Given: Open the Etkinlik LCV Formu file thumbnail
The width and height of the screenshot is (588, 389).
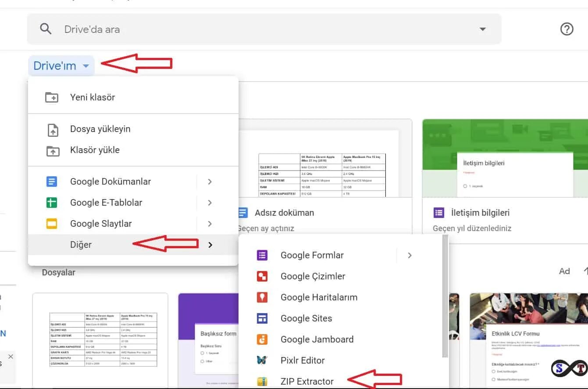Looking at the screenshot, I should click(528, 341).
